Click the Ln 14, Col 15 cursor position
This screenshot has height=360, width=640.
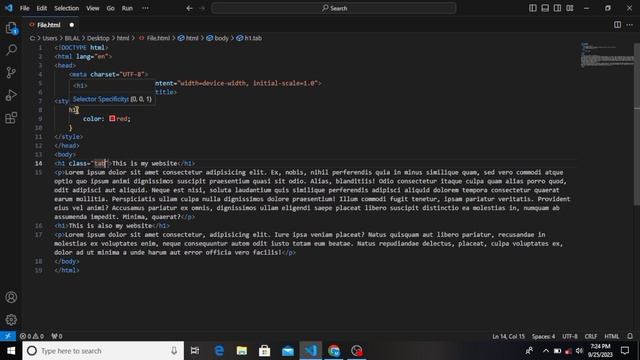click(x=508, y=336)
